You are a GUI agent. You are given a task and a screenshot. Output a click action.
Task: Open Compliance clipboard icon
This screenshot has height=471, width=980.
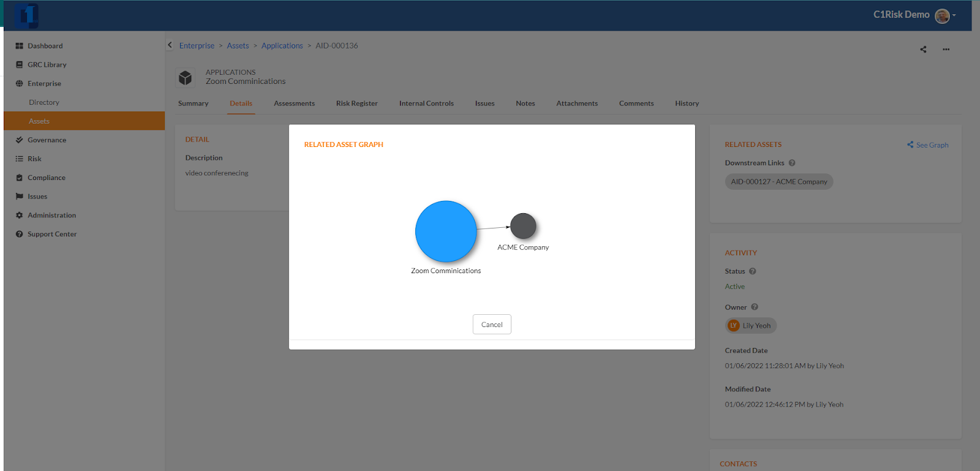click(x=20, y=178)
